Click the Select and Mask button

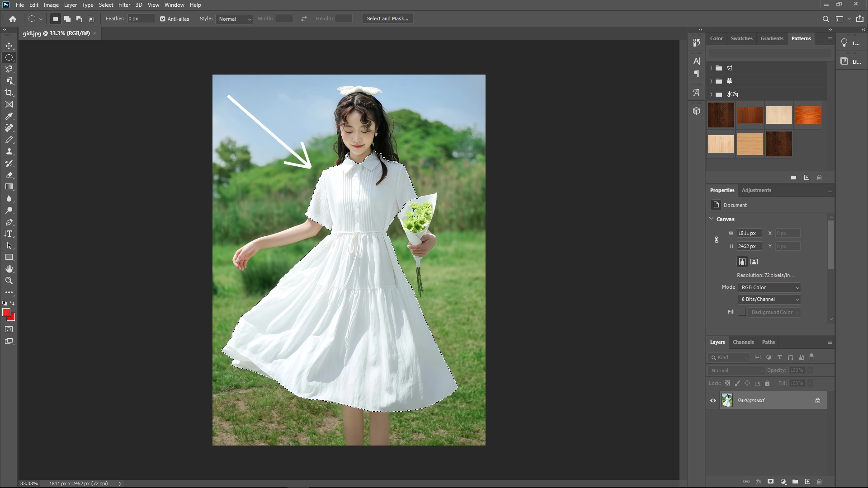tap(387, 19)
